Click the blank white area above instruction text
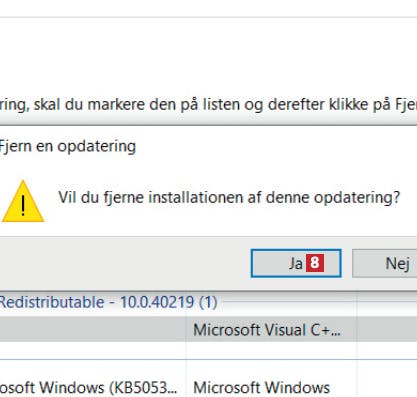 click(208, 57)
